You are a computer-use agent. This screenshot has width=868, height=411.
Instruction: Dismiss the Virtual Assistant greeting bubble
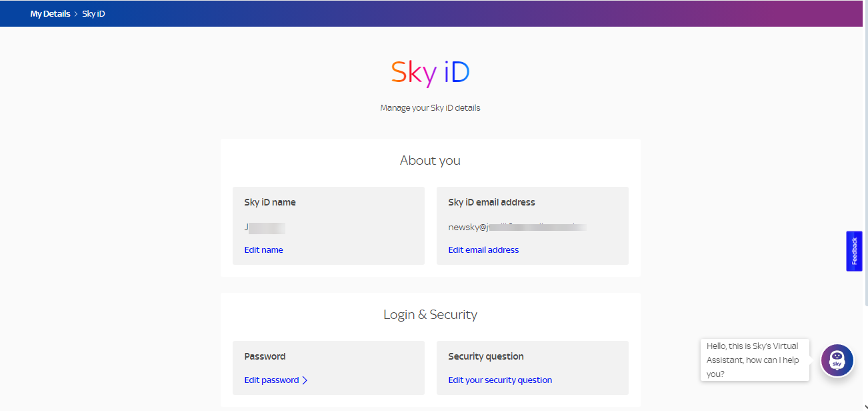[754, 360]
